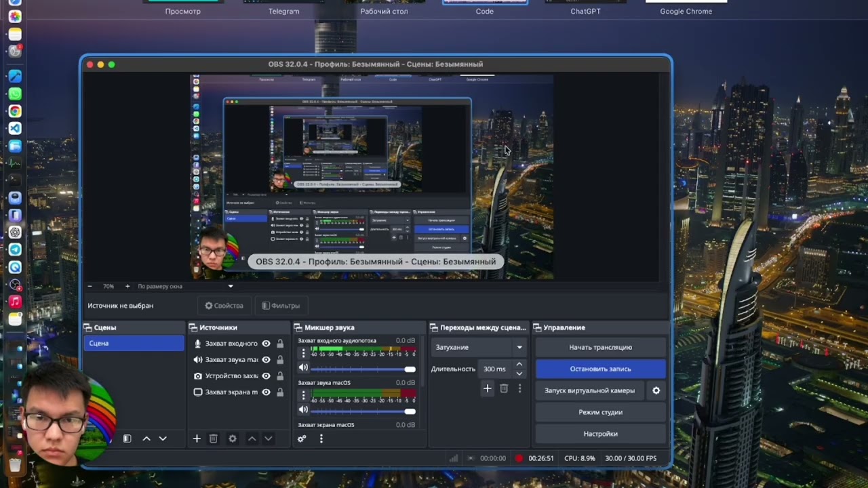Zoom out preview with the minus icon
The width and height of the screenshot is (868, 488).
[90, 286]
